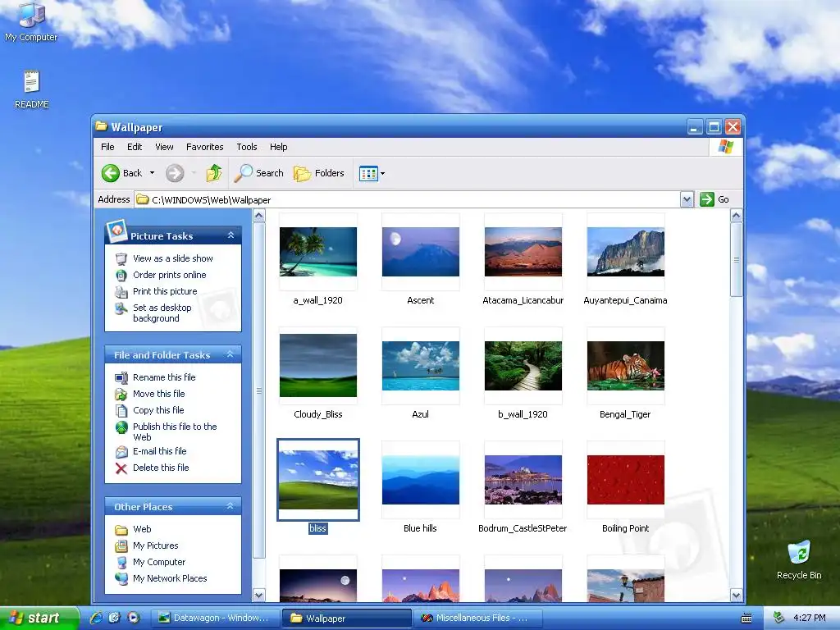
Task: Open My Pictures in Other Places
Action: (155, 546)
